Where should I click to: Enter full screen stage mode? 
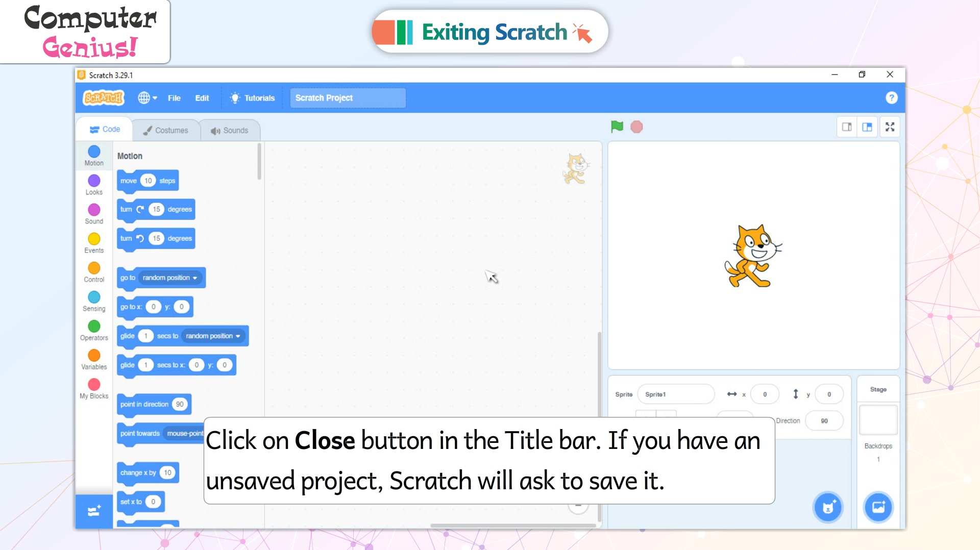click(x=890, y=127)
